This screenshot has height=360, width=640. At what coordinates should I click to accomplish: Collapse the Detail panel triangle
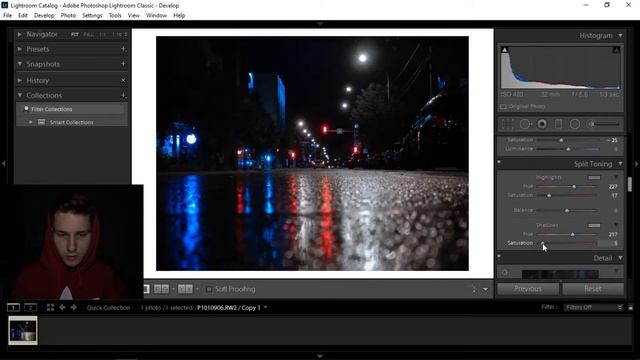[x=620, y=258]
